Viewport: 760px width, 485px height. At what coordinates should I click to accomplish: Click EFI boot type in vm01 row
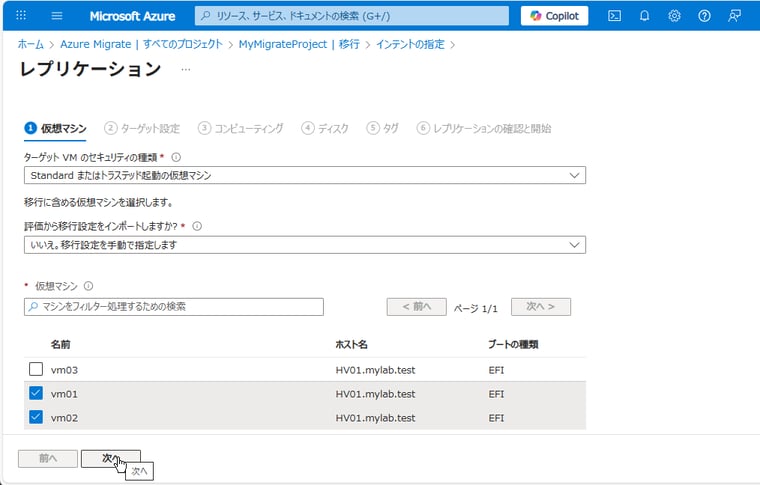496,394
